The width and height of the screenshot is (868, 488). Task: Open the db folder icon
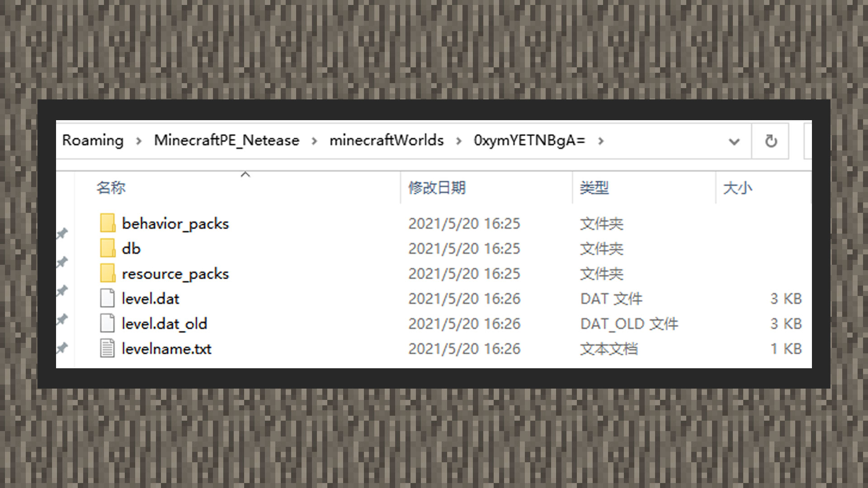[108, 248]
